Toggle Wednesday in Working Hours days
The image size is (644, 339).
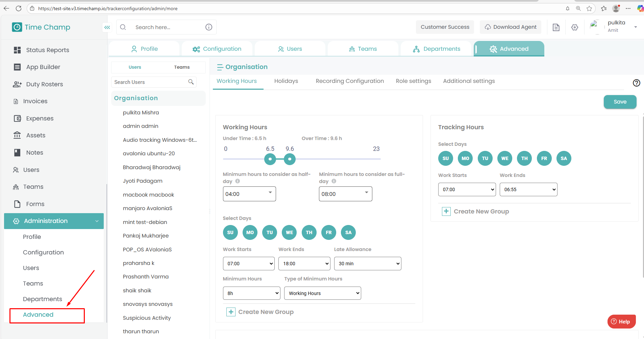[x=289, y=232]
